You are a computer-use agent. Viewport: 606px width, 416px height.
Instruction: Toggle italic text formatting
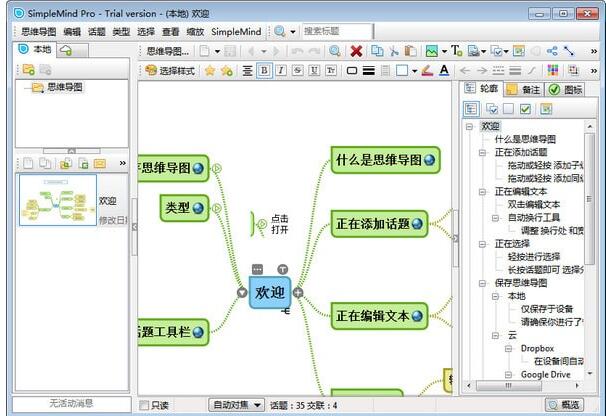pos(281,70)
